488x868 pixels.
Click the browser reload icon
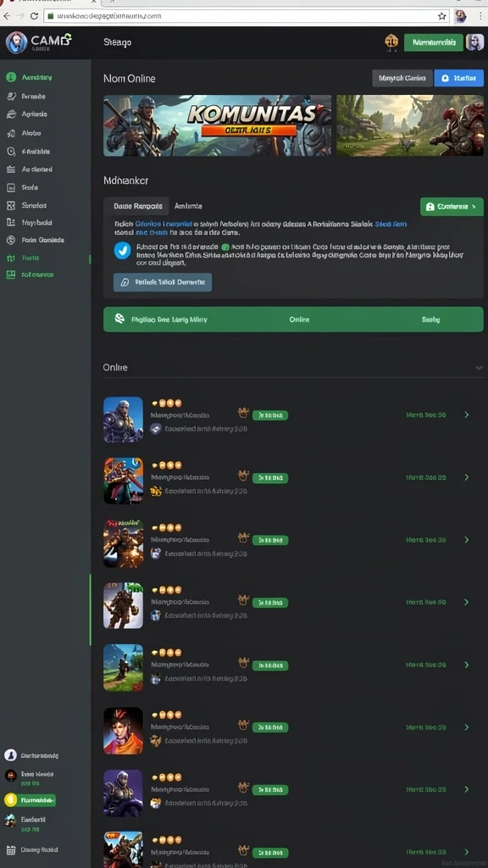coord(34,16)
